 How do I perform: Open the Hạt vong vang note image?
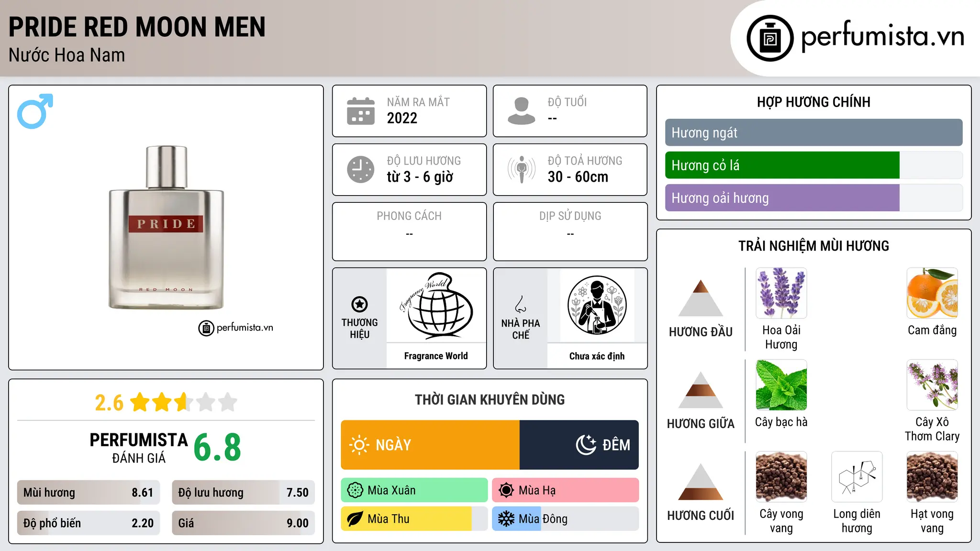(932, 476)
